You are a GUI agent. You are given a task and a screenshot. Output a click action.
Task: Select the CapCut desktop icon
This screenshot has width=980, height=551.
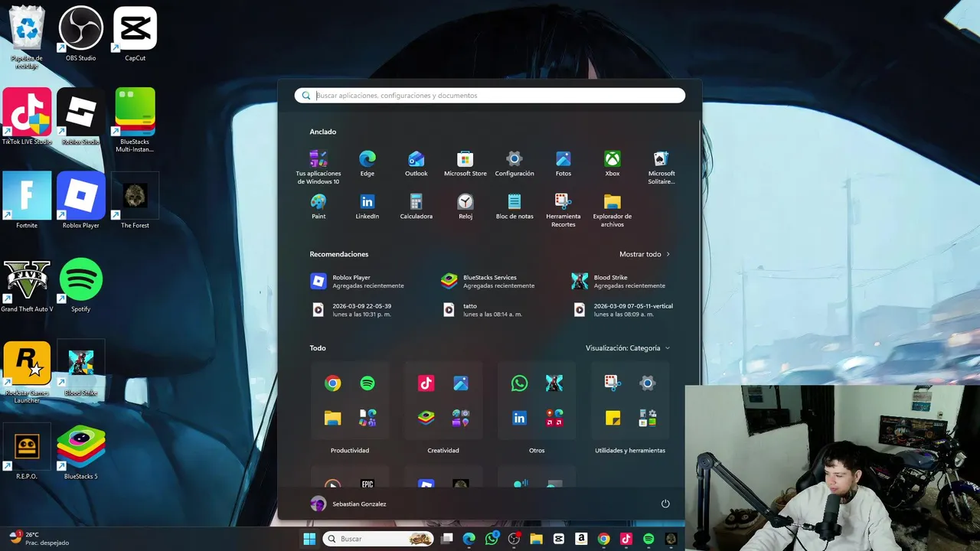click(135, 34)
